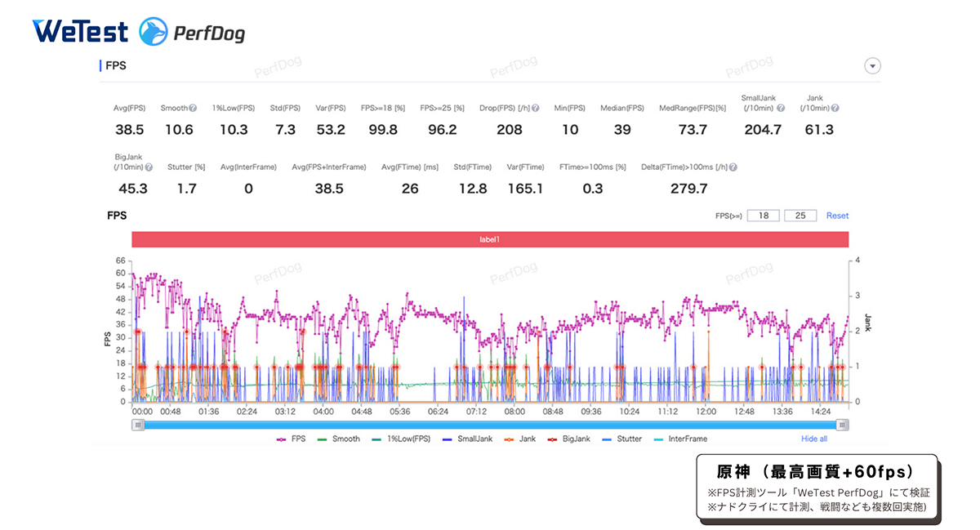980x530 pixels.
Task: Click the help icon next to Smooth
Action: (x=193, y=108)
